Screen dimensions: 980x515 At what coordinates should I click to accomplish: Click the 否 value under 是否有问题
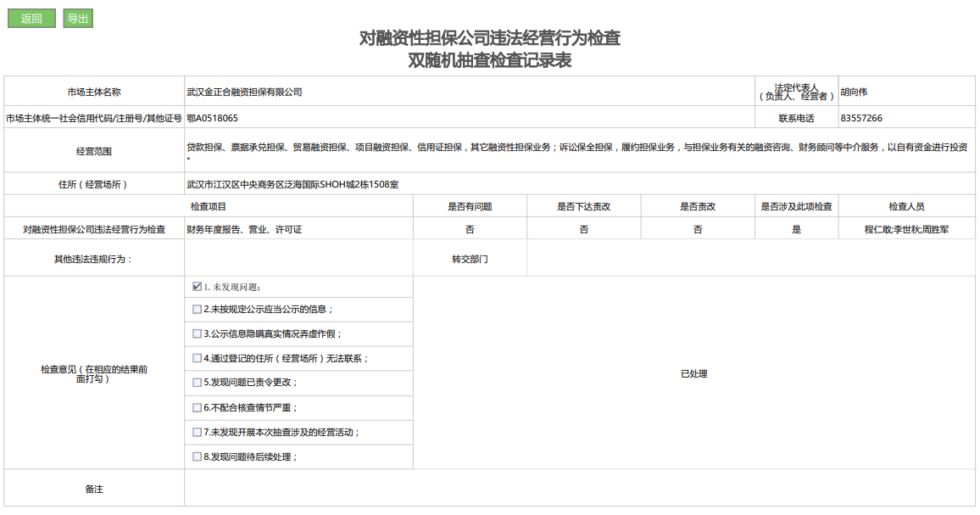pyautogui.click(x=470, y=230)
